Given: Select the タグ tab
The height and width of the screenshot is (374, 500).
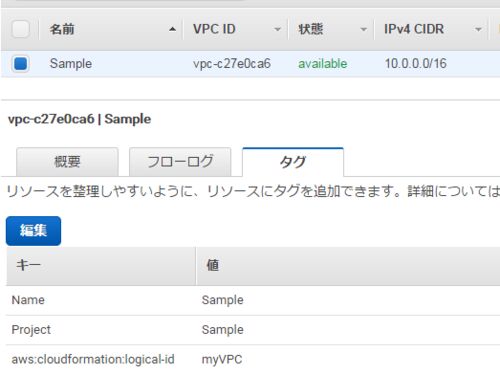Looking at the screenshot, I should click(x=293, y=162).
